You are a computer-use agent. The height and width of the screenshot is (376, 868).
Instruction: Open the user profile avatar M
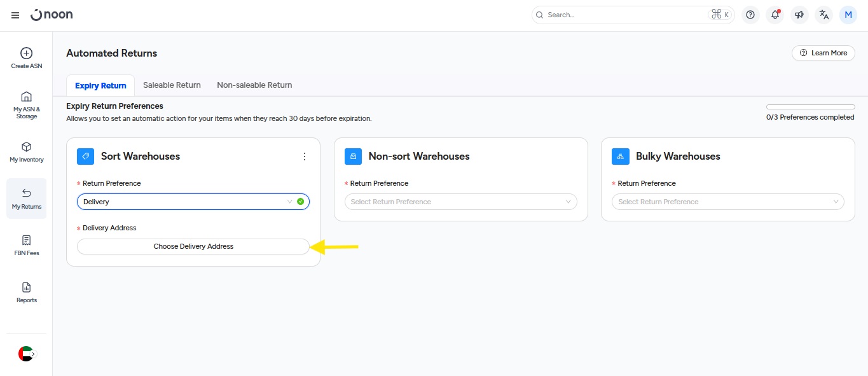click(848, 15)
